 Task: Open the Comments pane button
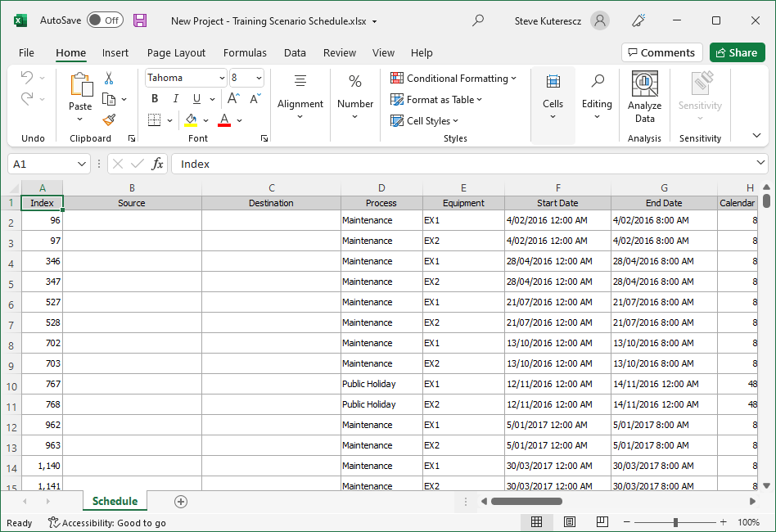[661, 52]
